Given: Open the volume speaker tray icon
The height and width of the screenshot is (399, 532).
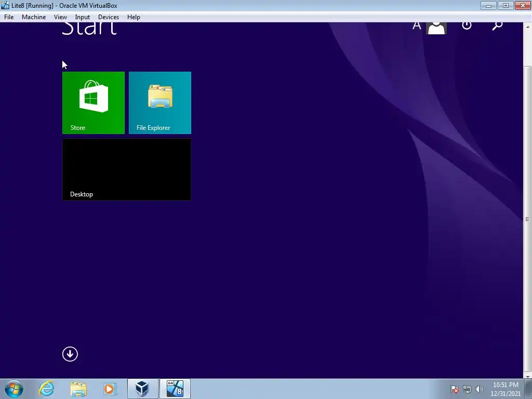Looking at the screenshot, I should [x=479, y=389].
